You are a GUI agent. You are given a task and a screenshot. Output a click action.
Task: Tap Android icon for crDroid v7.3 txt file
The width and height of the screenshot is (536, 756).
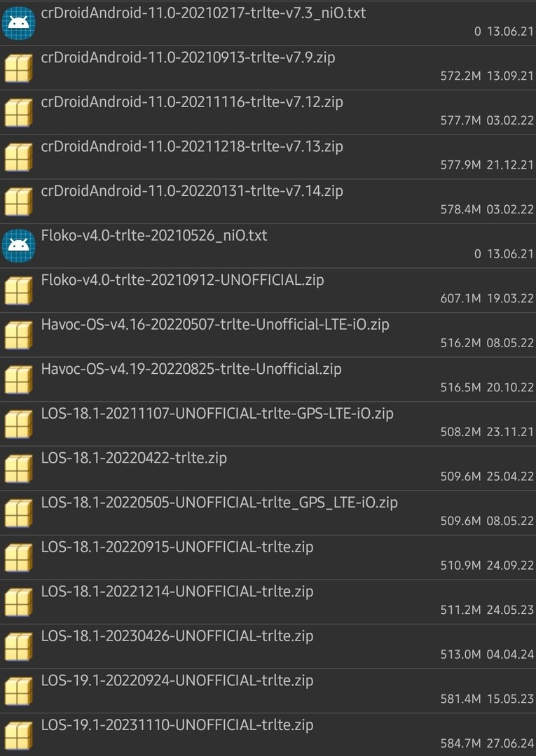18,22
